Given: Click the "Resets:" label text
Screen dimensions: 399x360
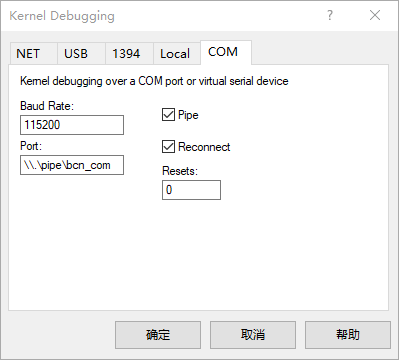Looking at the screenshot, I should [x=180, y=171].
